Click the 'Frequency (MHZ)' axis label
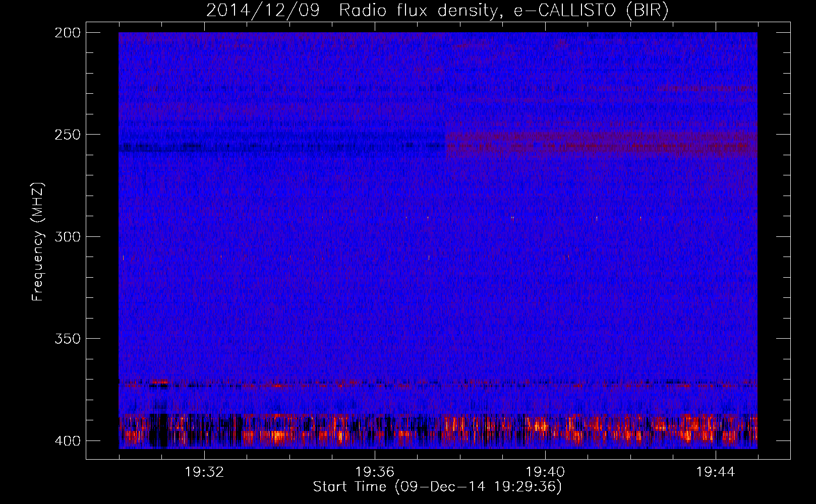 pyautogui.click(x=38, y=242)
